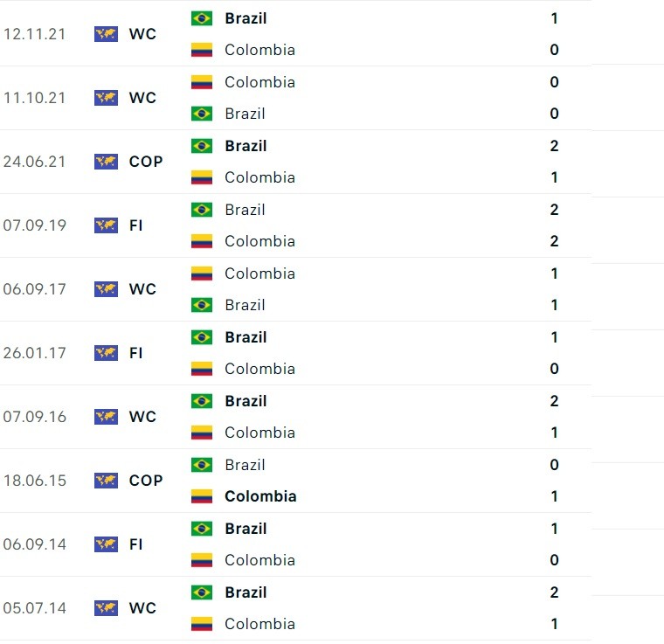The width and height of the screenshot is (664, 644).
Task: Open the bold Colombia link in the 18.06.15 match
Action: pyautogui.click(x=260, y=496)
